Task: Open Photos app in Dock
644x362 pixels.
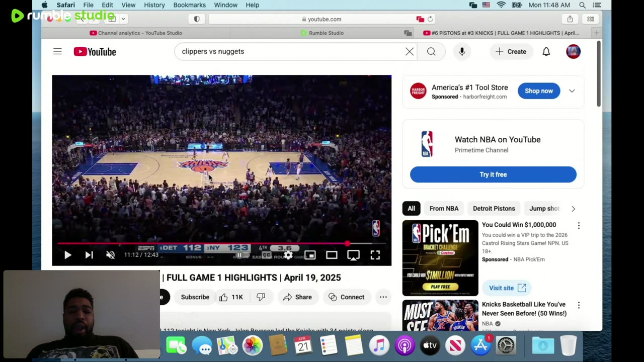Action: click(x=253, y=346)
